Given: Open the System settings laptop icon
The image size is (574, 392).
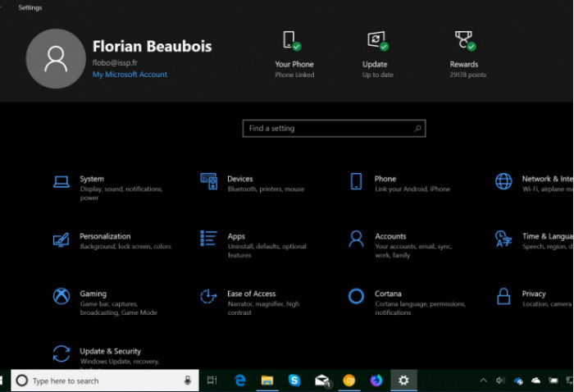Looking at the screenshot, I should point(61,181).
